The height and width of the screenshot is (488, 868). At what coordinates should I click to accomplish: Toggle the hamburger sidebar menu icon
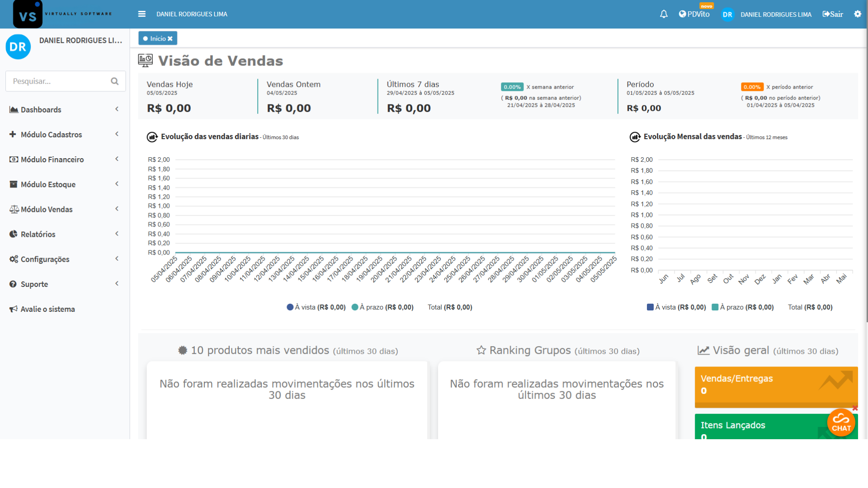[142, 14]
